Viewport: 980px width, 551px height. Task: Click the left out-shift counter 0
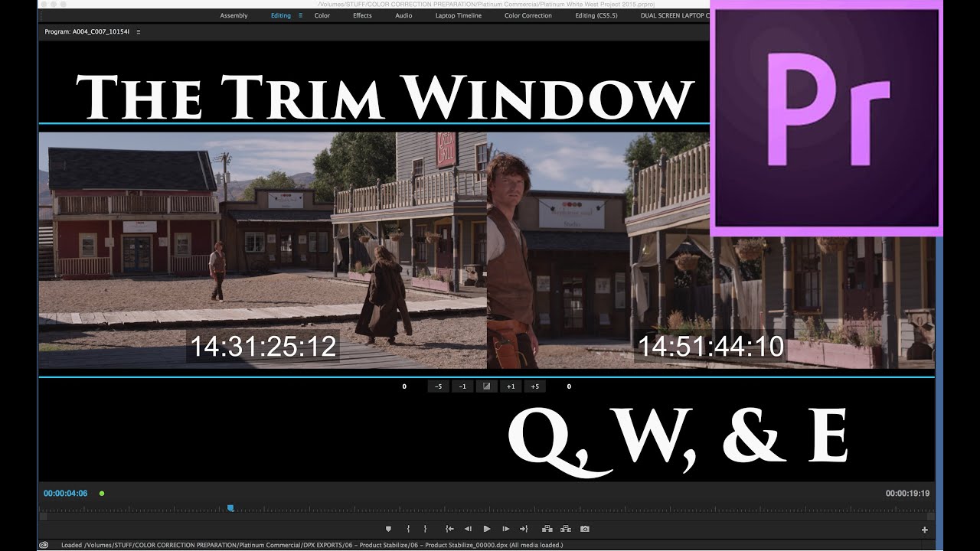point(404,386)
